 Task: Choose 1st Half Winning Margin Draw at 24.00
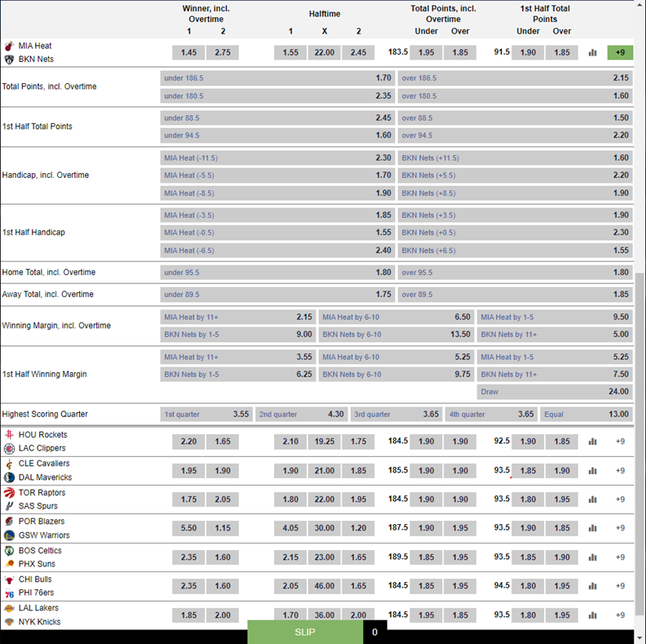point(555,392)
